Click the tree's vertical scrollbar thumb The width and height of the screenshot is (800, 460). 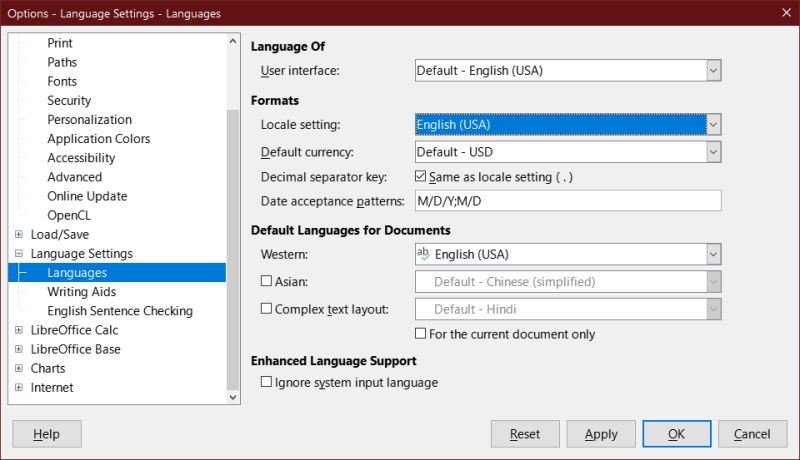[233, 249]
